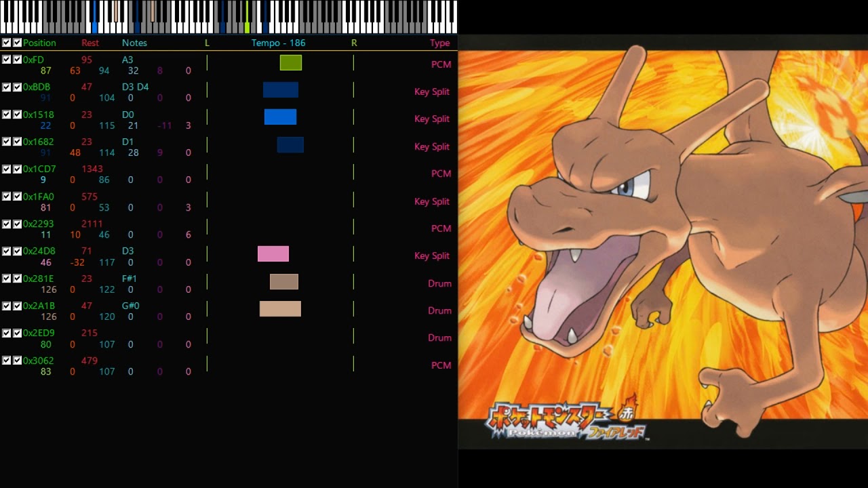Select the 0x1518 track position

(x=39, y=115)
